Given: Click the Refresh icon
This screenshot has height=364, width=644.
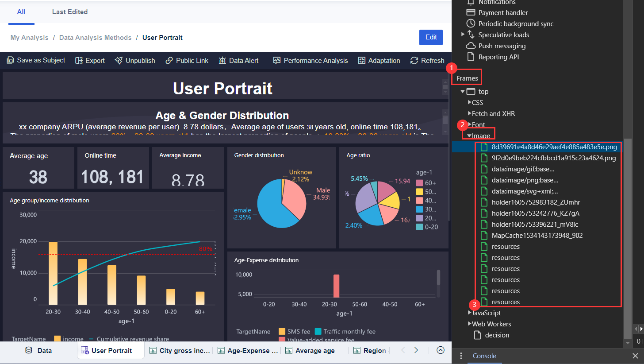Looking at the screenshot, I should [x=414, y=61].
